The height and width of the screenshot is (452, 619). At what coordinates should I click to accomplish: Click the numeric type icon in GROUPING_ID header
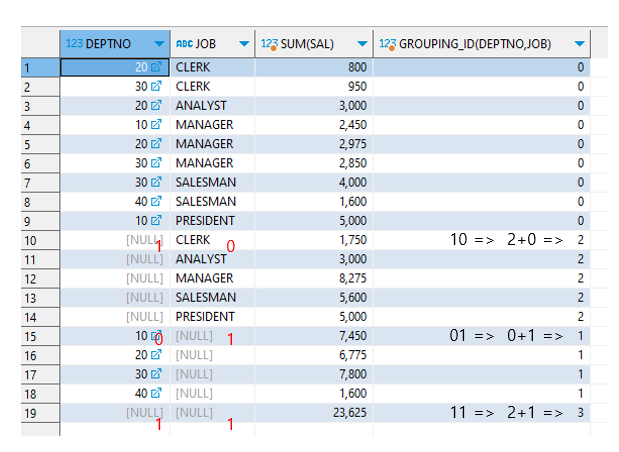388,44
